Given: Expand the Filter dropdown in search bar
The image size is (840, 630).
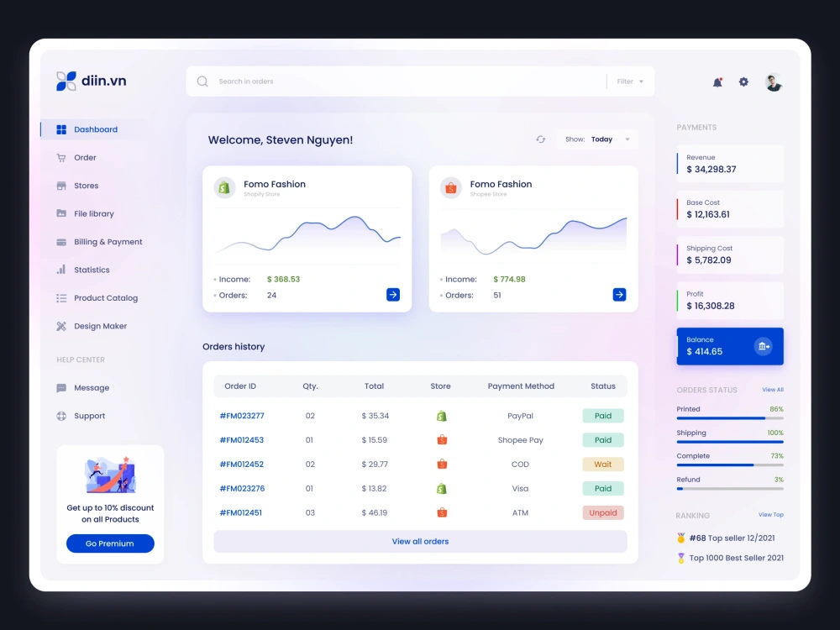Looking at the screenshot, I should 629,81.
